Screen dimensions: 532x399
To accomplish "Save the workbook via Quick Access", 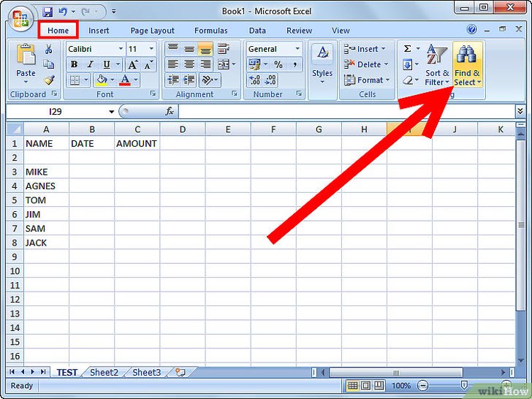I will (47, 12).
